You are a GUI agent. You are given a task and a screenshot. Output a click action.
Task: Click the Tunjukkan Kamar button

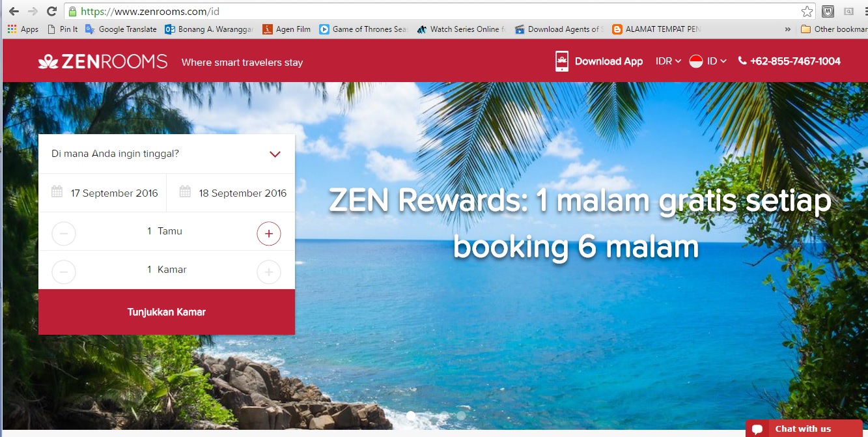point(167,312)
